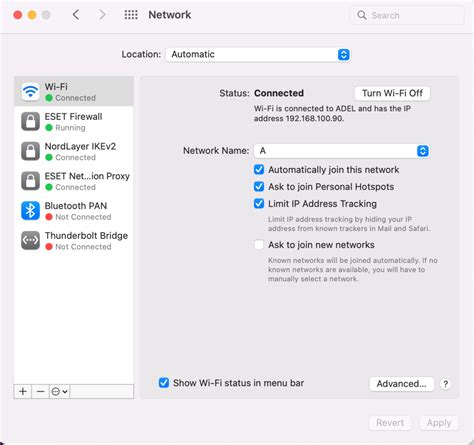Screen dimensions: 474x445
Task: Open Advanced... settings
Action: [402, 384]
